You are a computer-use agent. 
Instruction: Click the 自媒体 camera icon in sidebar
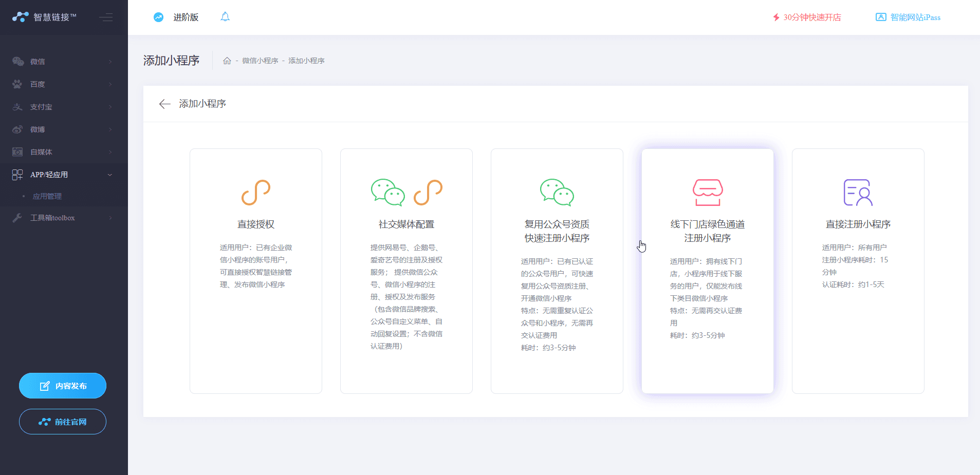pyautogui.click(x=17, y=152)
